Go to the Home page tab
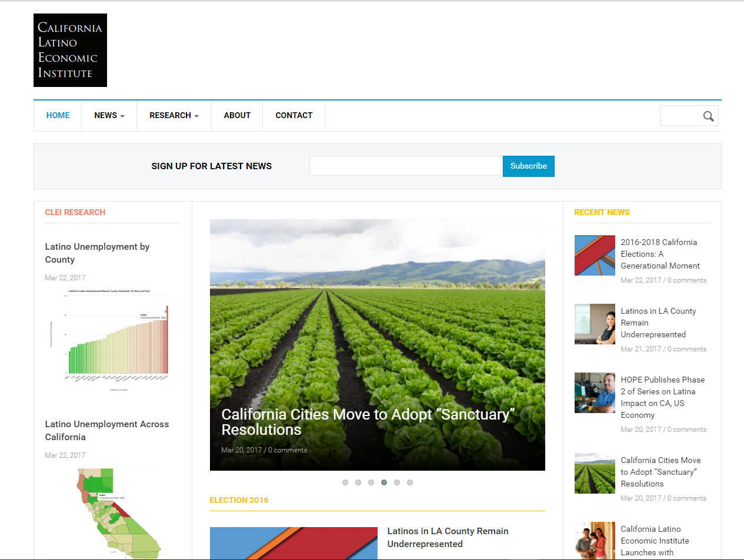 pyautogui.click(x=58, y=116)
